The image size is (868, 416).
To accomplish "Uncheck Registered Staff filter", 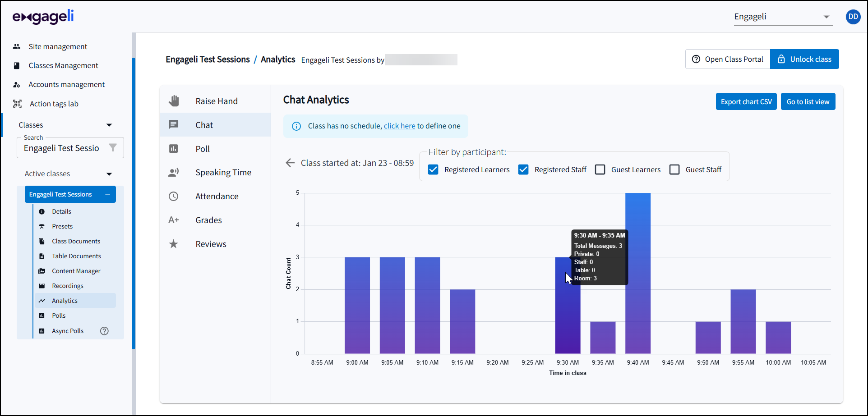I will pos(523,169).
